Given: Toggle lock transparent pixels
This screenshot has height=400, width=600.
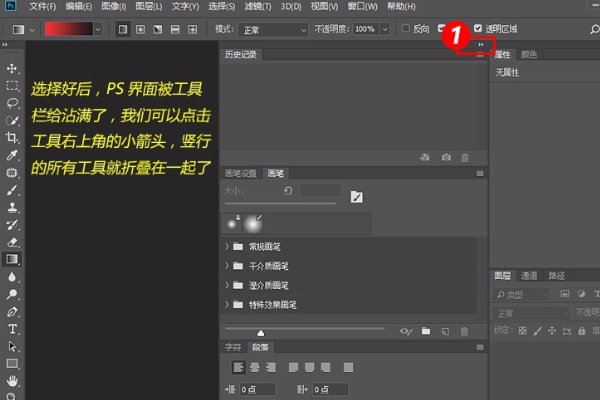Looking at the screenshot, I should coord(522,331).
